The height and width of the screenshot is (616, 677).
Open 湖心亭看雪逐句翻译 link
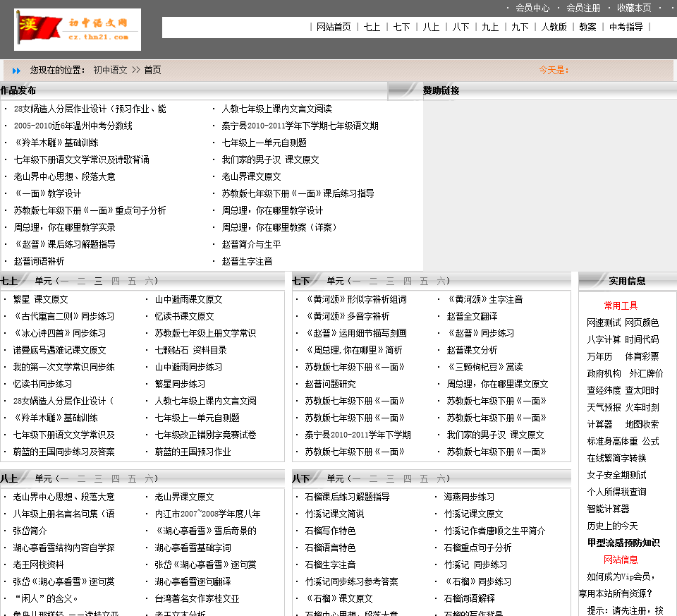coord(193,582)
